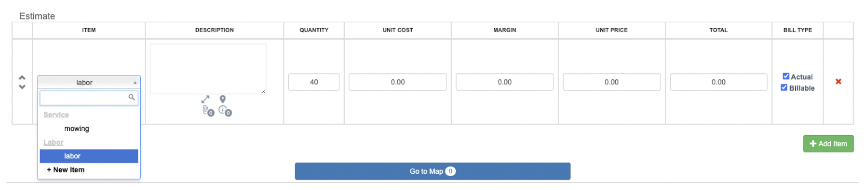Click the info notes icon
The width and height of the screenshot is (868, 190).
pos(223,110)
